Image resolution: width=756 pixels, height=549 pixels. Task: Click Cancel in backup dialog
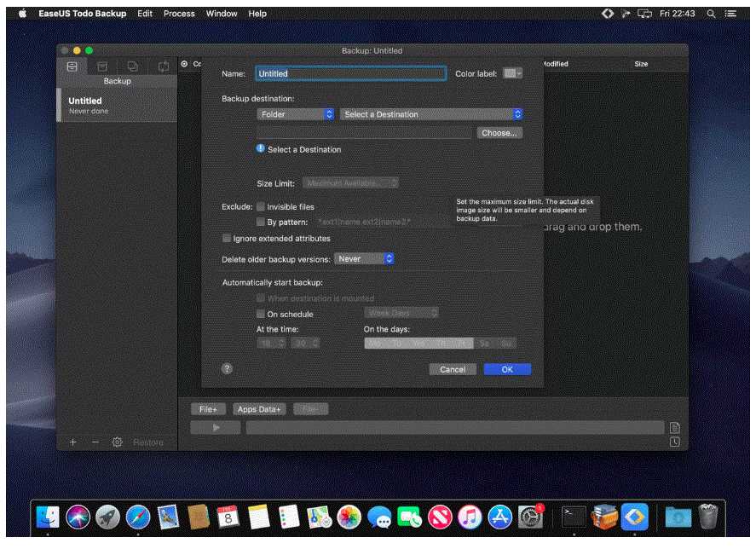click(x=453, y=369)
